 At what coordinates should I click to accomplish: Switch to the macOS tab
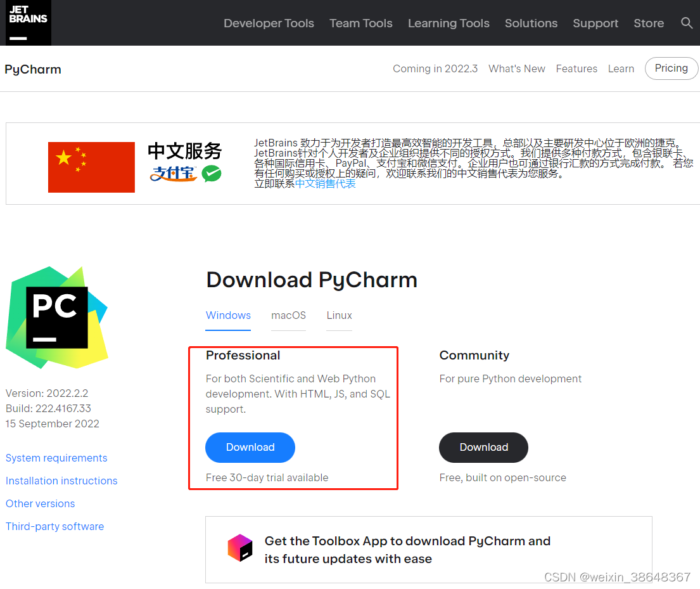[288, 316]
